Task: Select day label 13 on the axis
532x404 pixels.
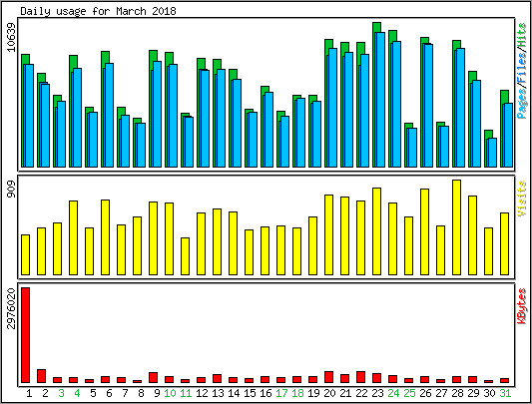Action: (x=218, y=393)
